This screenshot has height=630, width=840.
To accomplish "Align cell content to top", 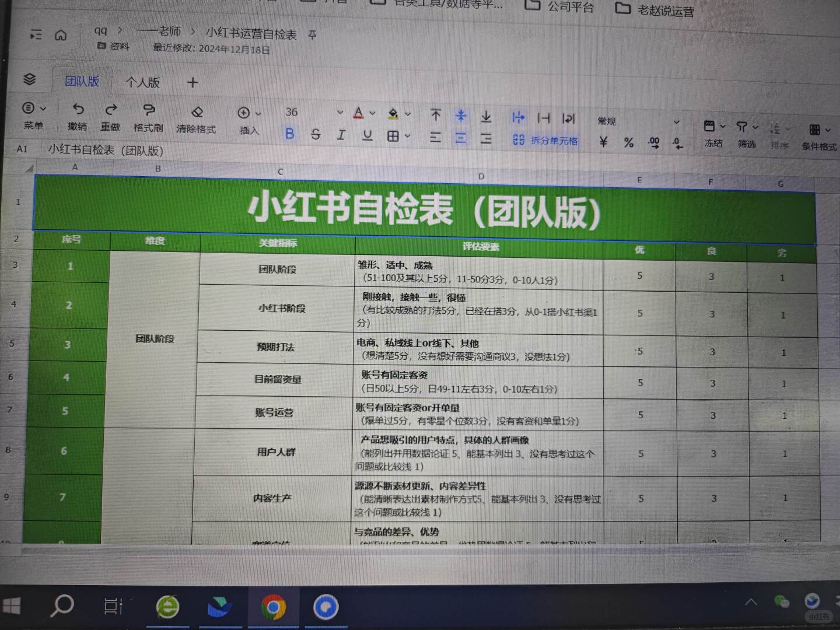I will pyautogui.click(x=436, y=115).
